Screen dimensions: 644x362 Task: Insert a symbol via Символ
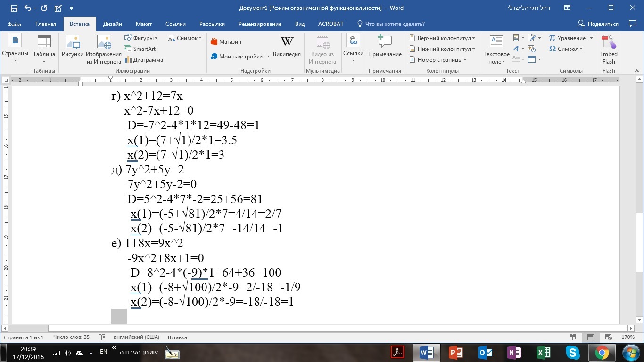tap(566, 49)
